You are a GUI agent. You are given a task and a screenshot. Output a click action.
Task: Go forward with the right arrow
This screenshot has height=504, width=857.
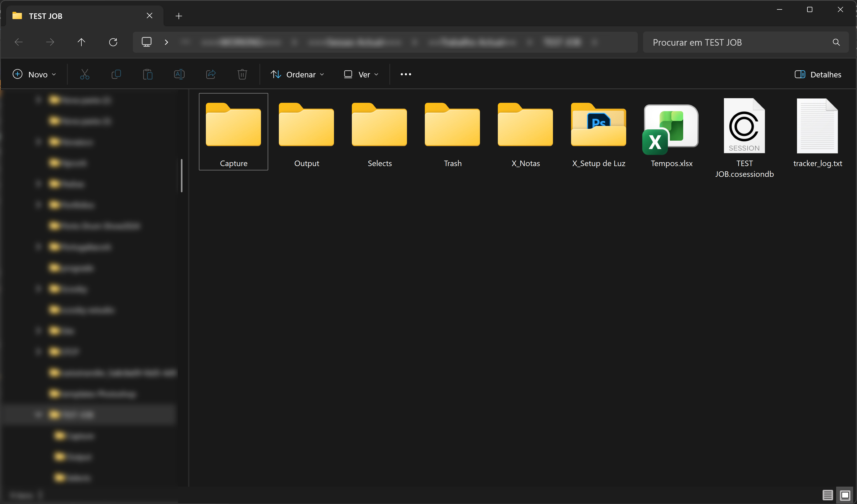click(50, 42)
